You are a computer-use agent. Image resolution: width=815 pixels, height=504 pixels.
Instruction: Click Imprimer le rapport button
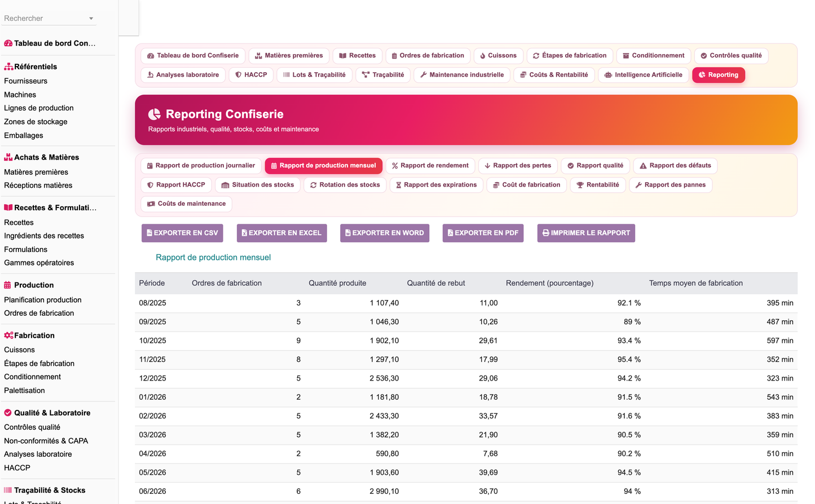[x=586, y=233]
